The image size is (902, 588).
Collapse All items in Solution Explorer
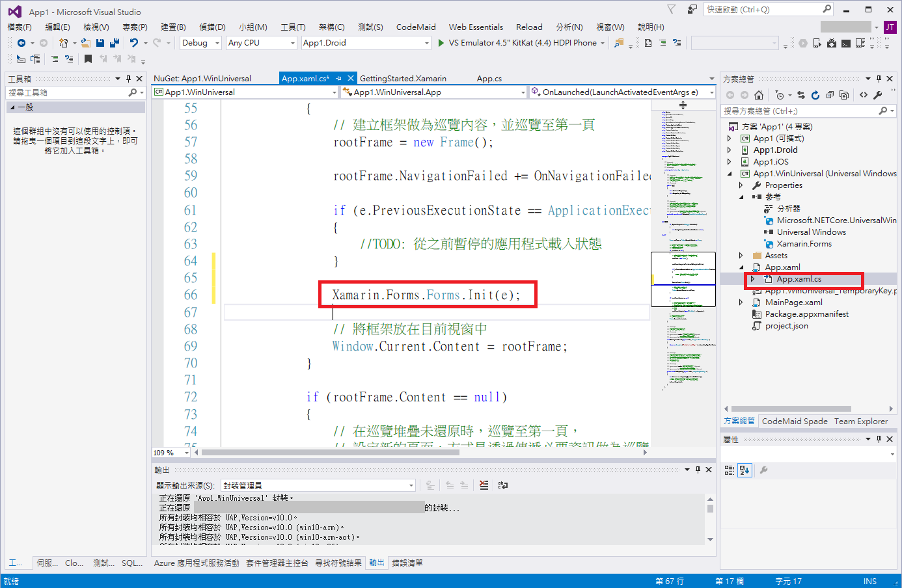tap(830, 95)
